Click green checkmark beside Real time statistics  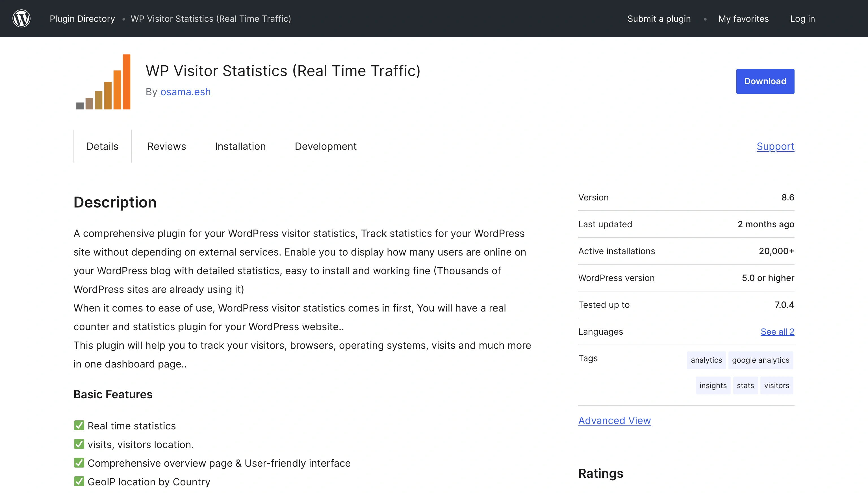(79, 426)
